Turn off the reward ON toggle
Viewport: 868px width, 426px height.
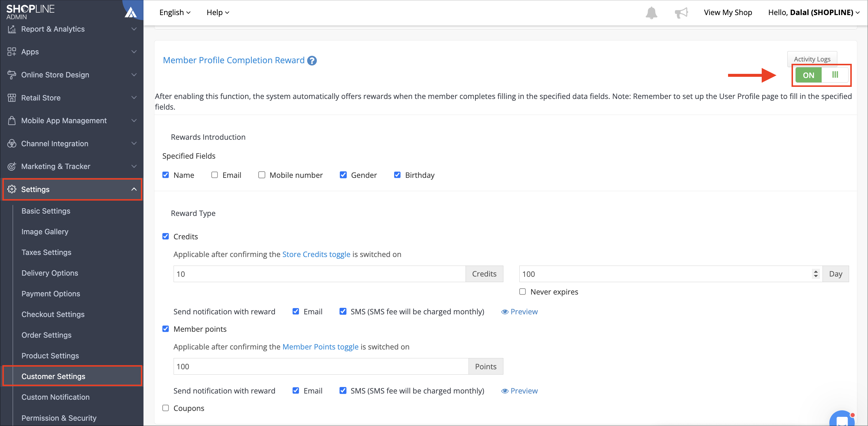(x=821, y=75)
